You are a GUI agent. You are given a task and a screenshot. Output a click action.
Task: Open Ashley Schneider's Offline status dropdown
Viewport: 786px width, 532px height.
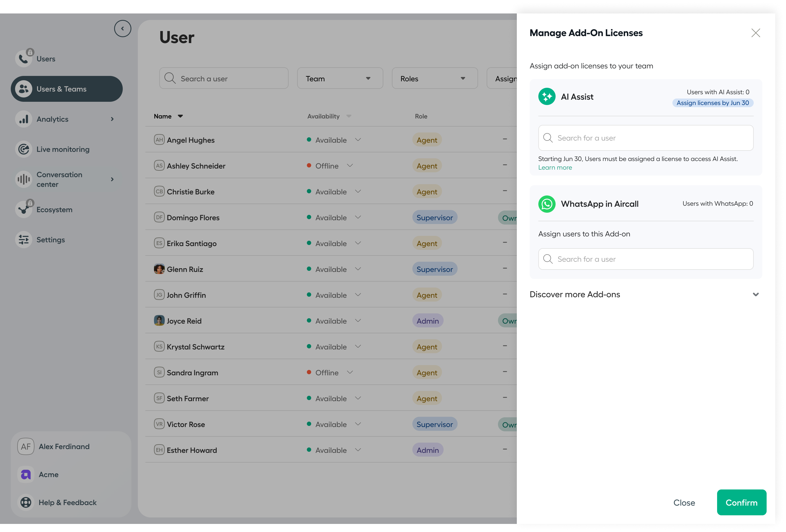point(350,166)
